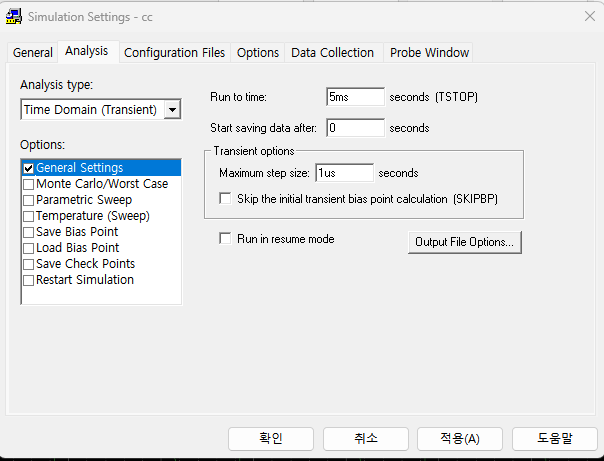This screenshot has width=604, height=461.
Task: Open the Configuration Files tab
Action: (174, 52)
